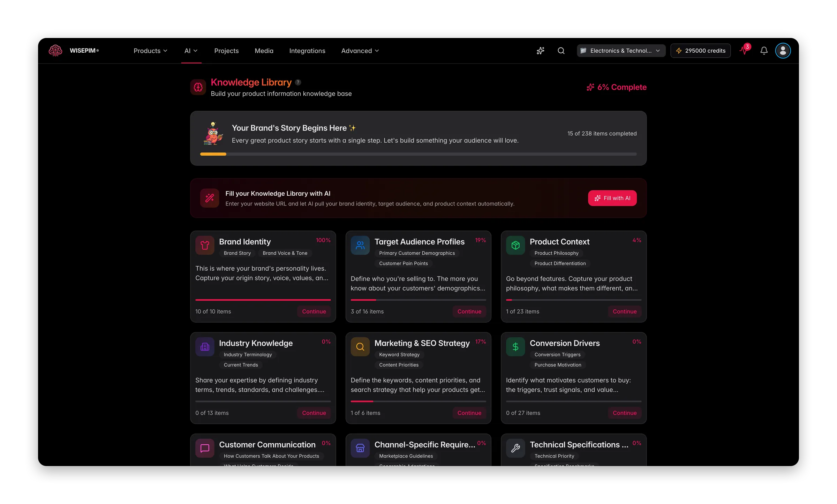Image resolution: width=837 pixels, height=504 pixels.
Task: Click the Knowledge Library brain icon
Action: click(198, 87)
